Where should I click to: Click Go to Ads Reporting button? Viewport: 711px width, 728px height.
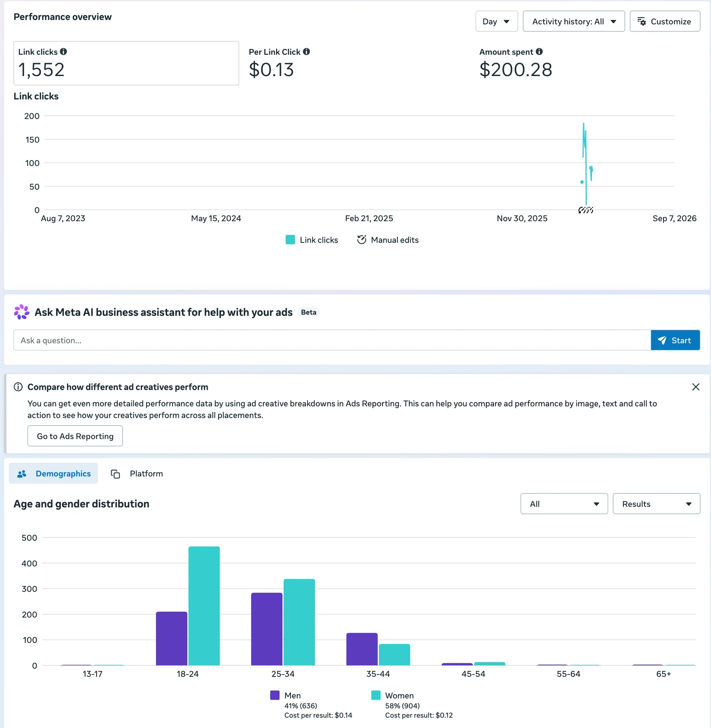click(75, 436)
